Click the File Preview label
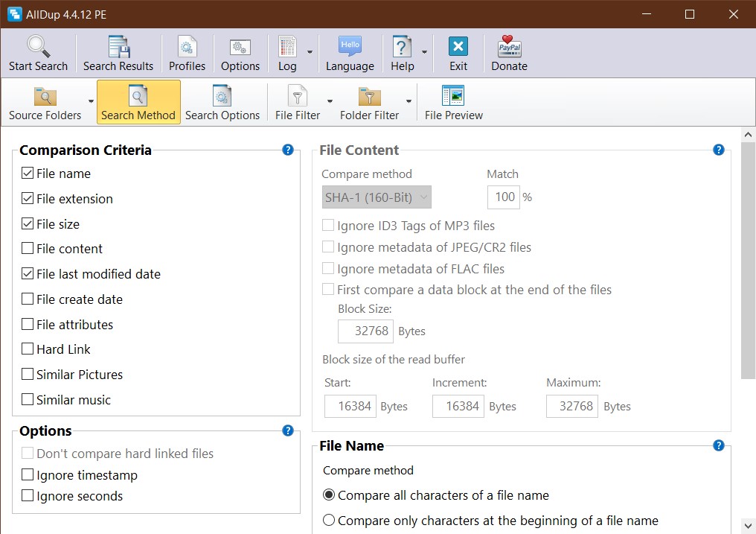 (x=454, y=115)
